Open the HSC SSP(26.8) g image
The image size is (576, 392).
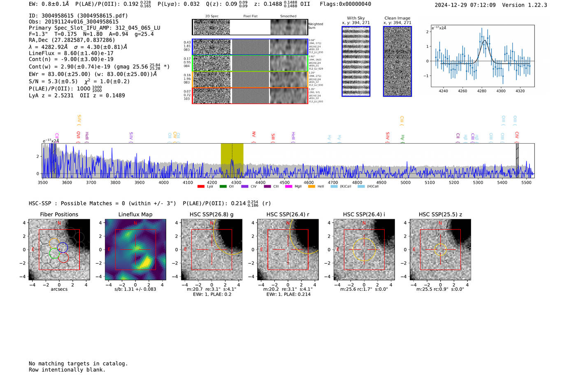click(x=211, y=250)
